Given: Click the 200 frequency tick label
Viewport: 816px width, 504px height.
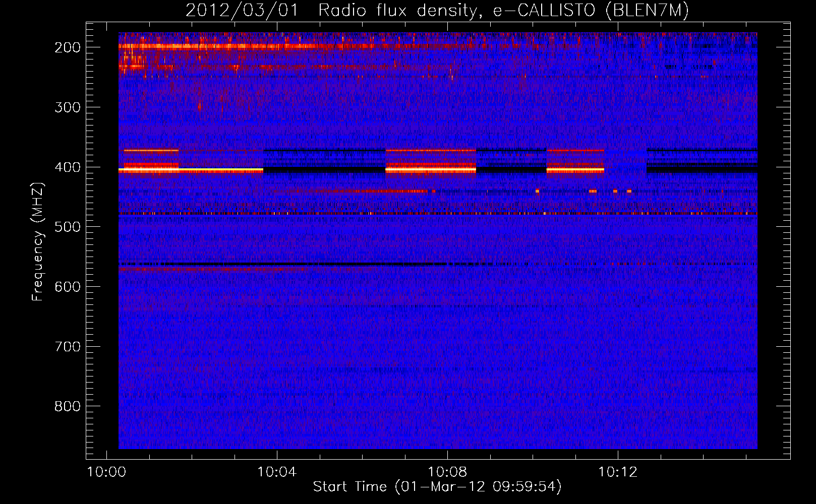Looking at the screenshot, I should point(68,47).
